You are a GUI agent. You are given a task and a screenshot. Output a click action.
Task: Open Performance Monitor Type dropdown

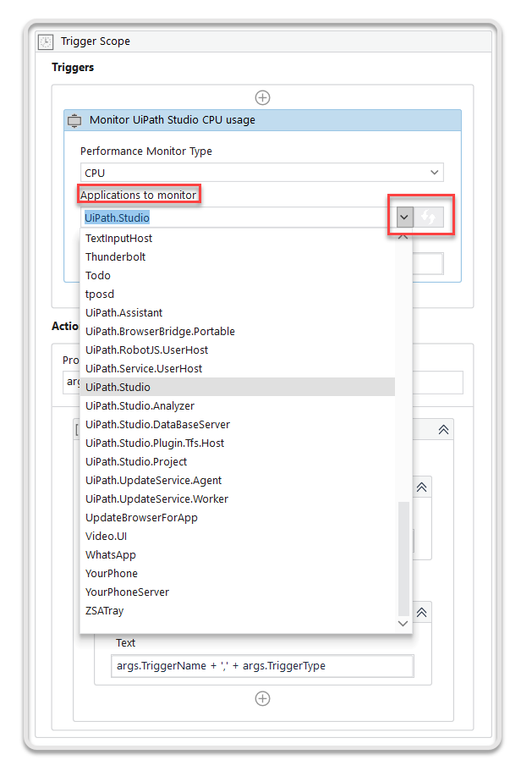[x=262, y=173]
